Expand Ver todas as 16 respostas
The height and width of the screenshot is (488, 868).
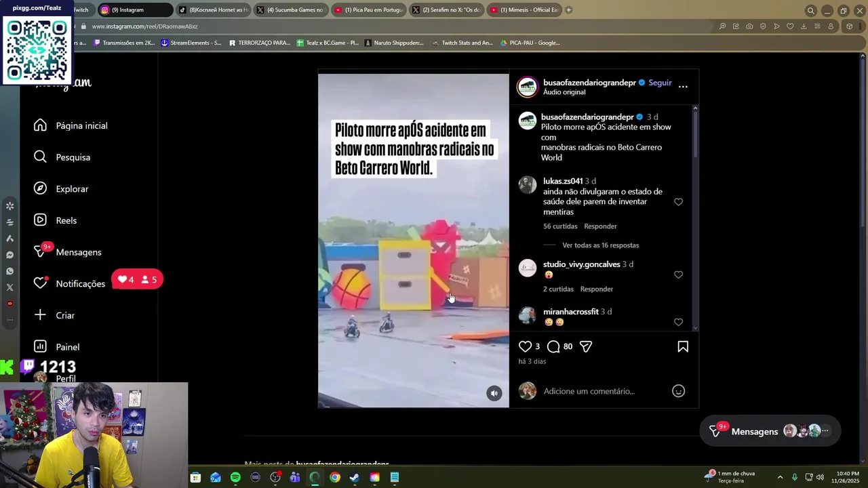[600, 245]
